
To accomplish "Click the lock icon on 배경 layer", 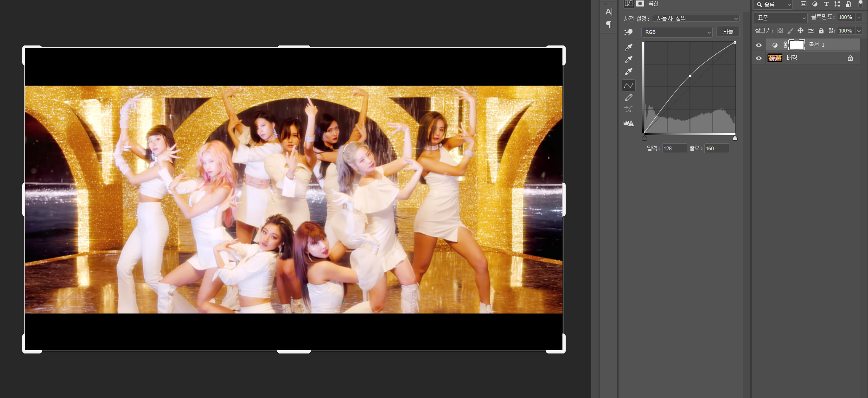I will pos(850,58).
